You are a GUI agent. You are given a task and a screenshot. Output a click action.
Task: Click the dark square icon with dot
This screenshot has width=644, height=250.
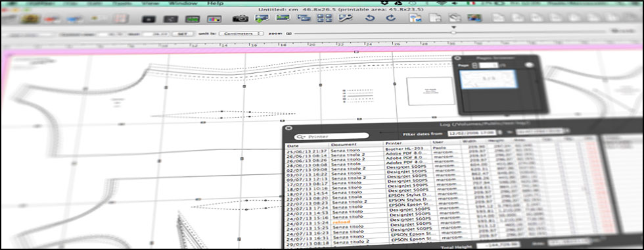(x=149, y=19)
